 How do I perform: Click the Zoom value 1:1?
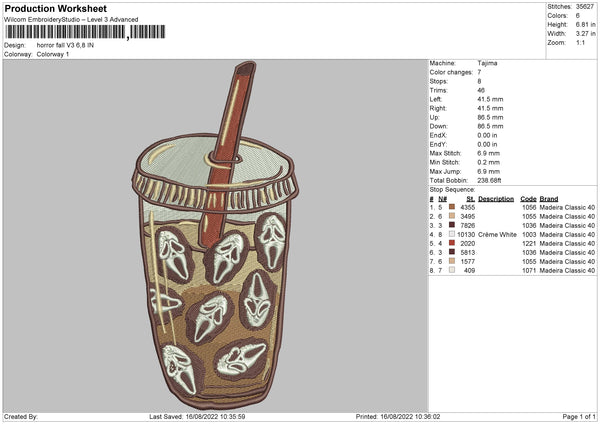tap(580, 42)
